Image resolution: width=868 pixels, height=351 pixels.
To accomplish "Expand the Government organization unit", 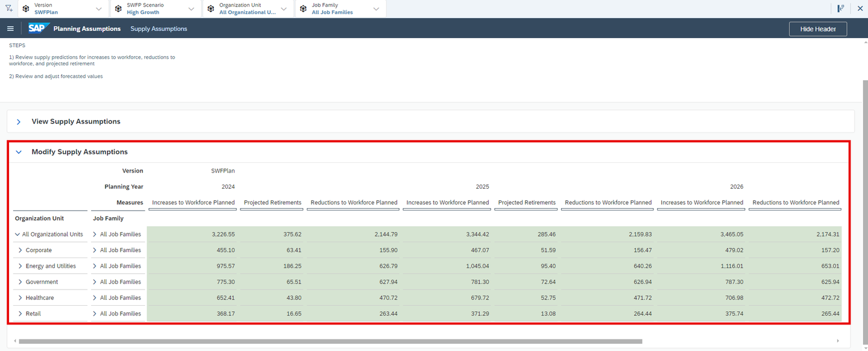I will coord(20,282).
